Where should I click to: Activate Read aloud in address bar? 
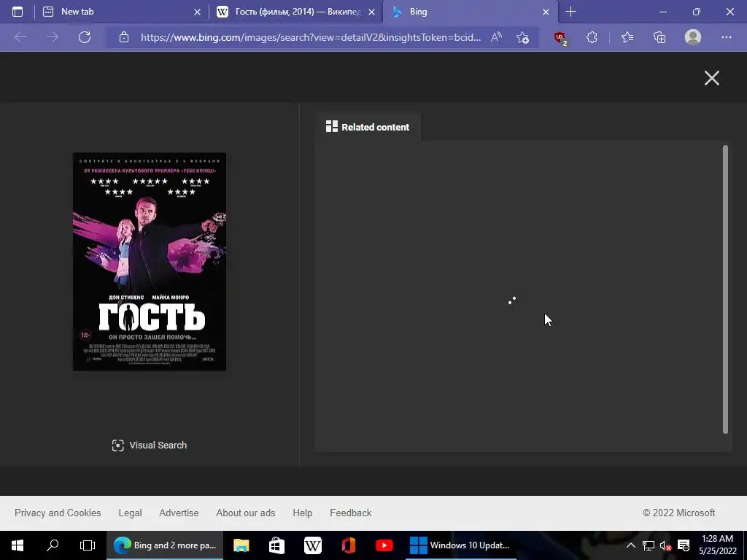(x=496, y=37)
